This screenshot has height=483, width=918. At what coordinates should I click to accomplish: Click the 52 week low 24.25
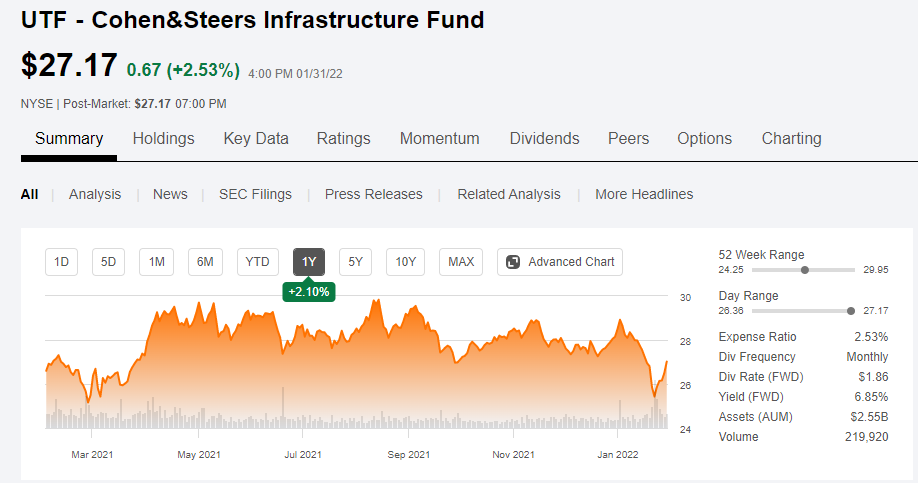[731, 270]
